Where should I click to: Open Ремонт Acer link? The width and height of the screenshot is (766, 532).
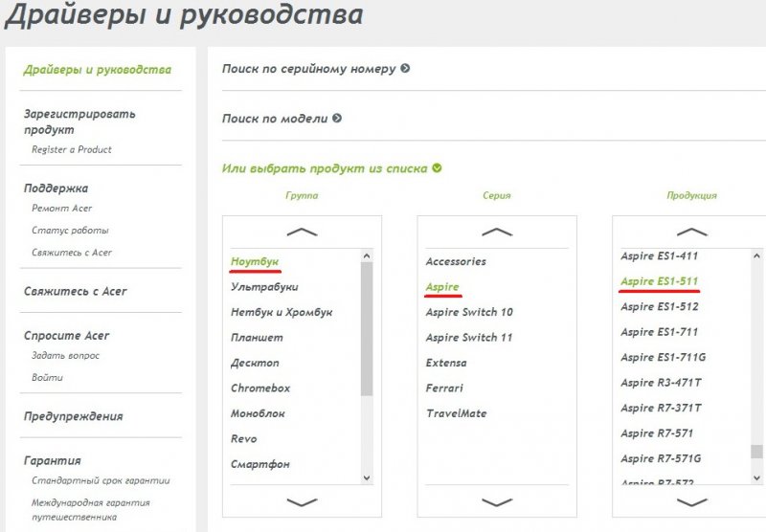pyautogui.click(x=61, y=209)
